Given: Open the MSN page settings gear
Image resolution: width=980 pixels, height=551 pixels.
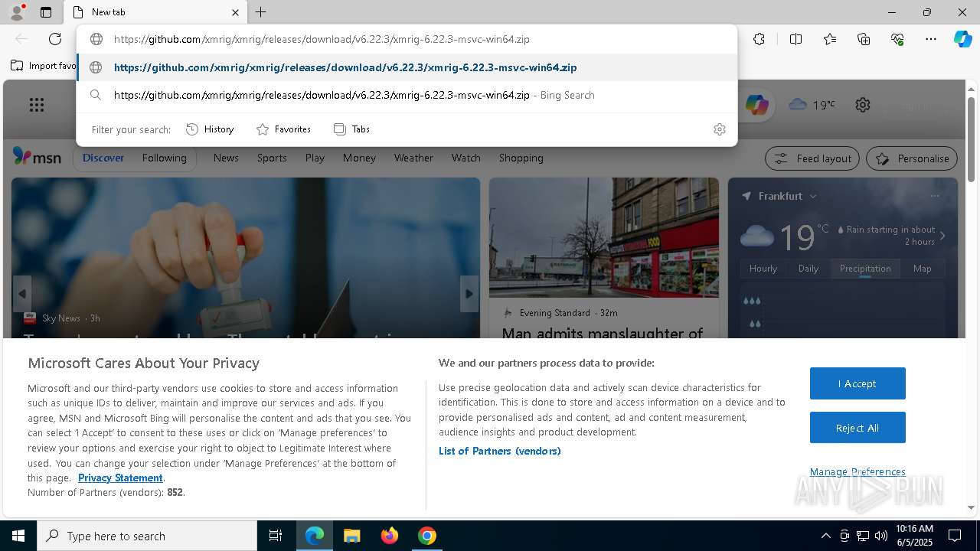Looking at the screenshot, I should point(863,105).
